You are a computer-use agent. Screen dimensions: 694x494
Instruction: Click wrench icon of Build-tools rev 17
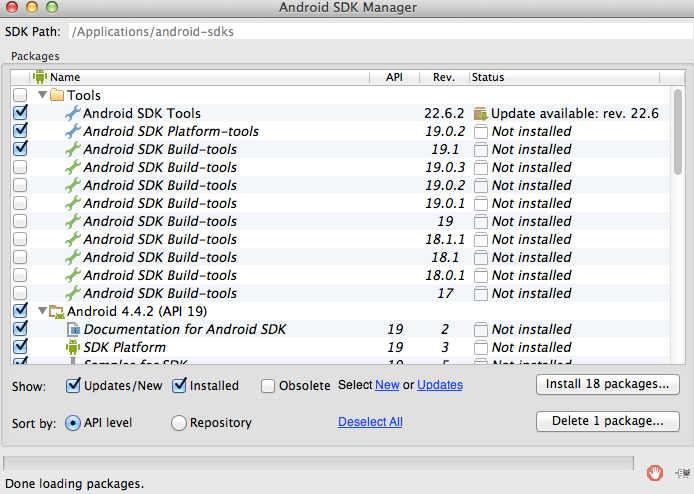(x=73, y=293)
